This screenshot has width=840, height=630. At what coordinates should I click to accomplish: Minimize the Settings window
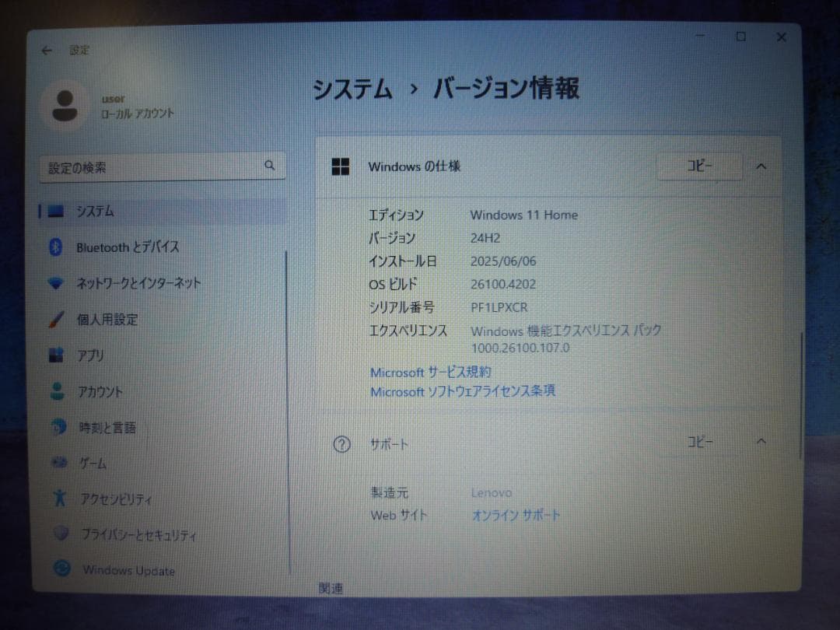click(700, 36)
